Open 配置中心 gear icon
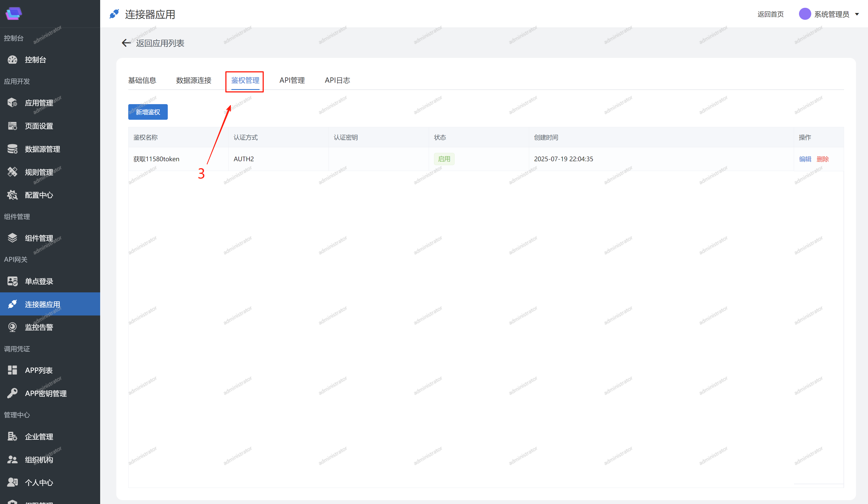 13,195
